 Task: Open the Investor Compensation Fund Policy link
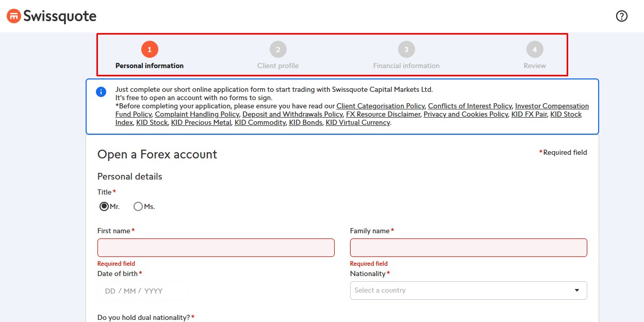click(552, 106)
